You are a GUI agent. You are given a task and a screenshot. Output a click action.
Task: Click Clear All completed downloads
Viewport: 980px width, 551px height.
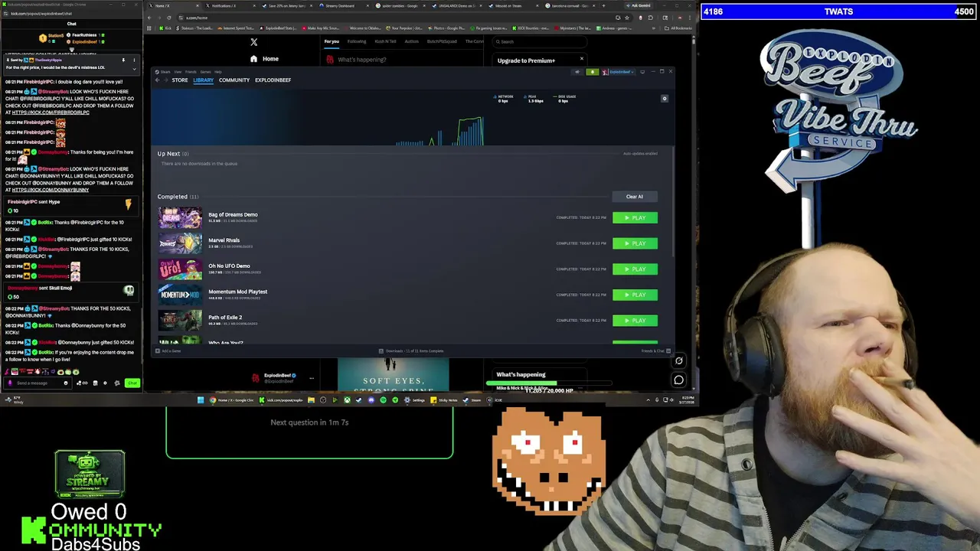point(635,197)
